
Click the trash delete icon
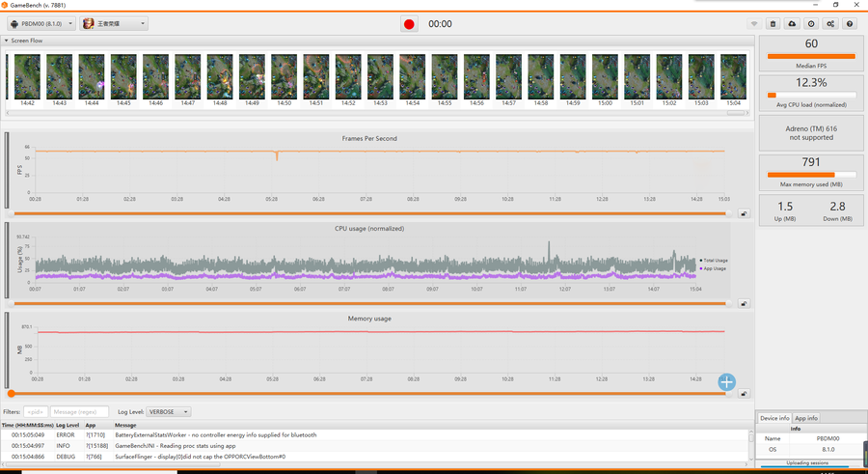pyautogui.click(x=773, y=24)
